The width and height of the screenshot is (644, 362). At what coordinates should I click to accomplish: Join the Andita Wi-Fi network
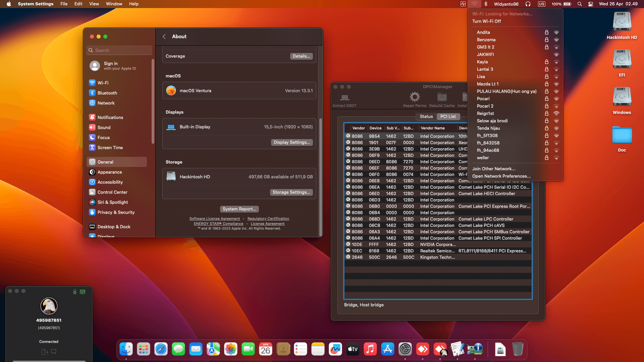516,32
